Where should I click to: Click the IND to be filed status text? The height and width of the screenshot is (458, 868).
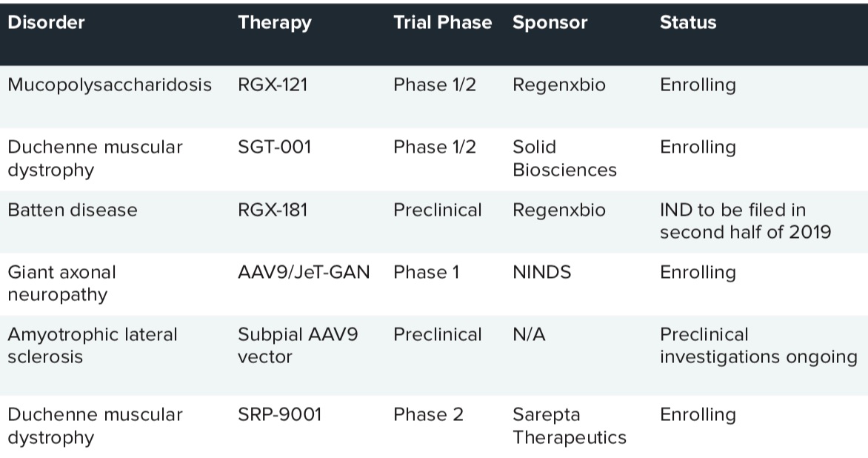[745, 221]
